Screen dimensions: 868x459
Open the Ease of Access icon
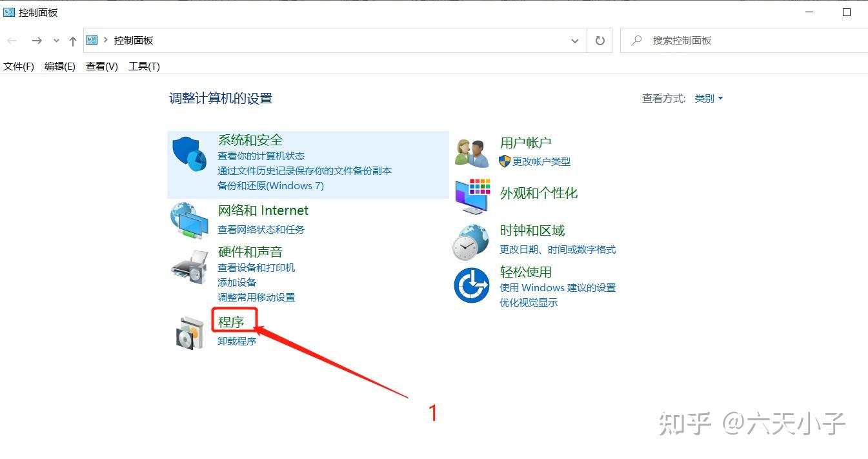[x=472, y=285]
